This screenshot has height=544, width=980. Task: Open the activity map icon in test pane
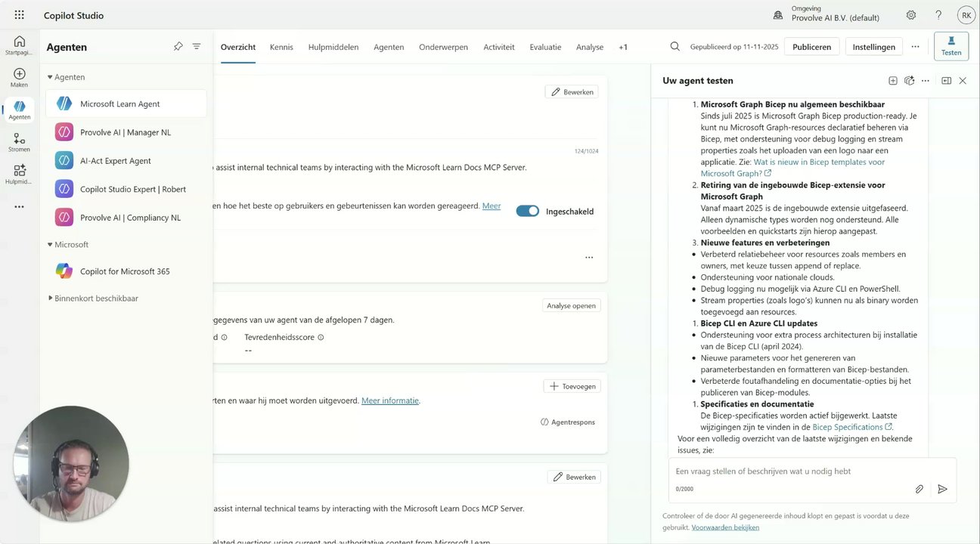tap(910, 81)
